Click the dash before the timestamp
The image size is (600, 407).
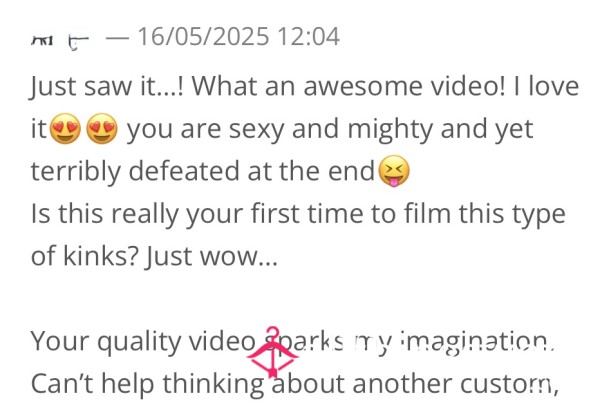pyautogui.click(x=117, y=38)
